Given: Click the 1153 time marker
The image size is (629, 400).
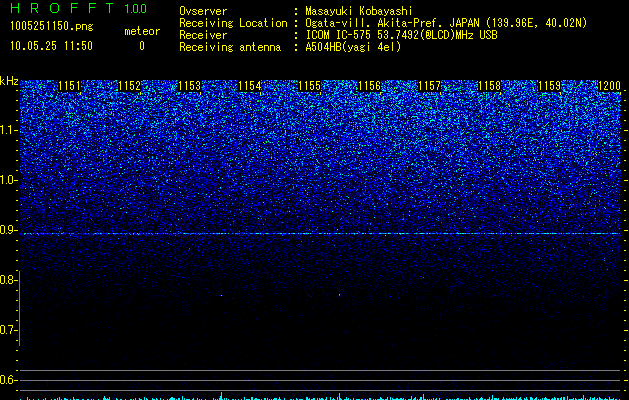Looking at the screenshot, I should 189,86.
